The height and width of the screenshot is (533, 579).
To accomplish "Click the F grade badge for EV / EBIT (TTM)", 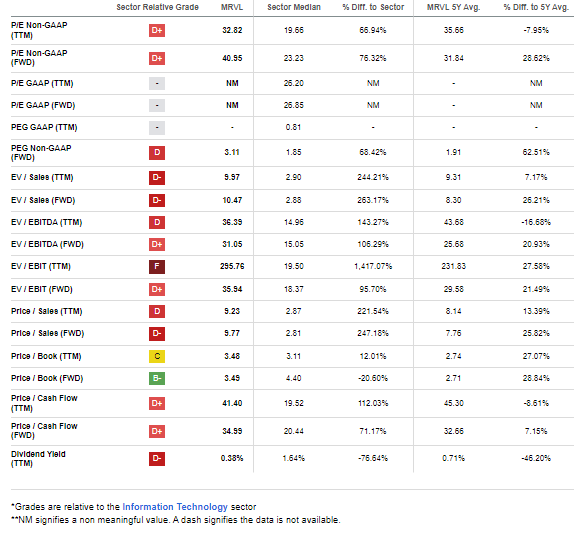I will (x=157, y=266).
